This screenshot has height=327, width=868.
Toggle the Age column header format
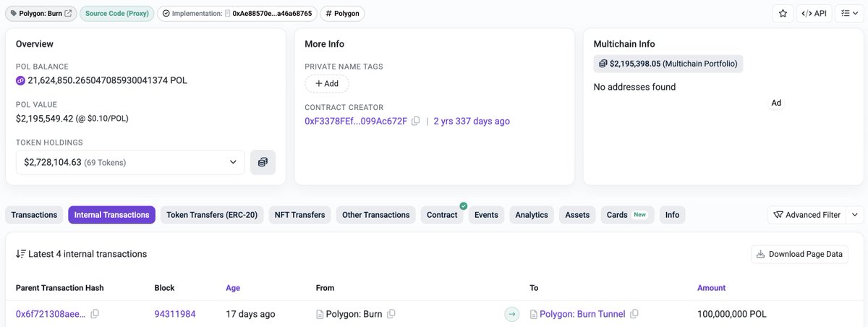point(233,288)
